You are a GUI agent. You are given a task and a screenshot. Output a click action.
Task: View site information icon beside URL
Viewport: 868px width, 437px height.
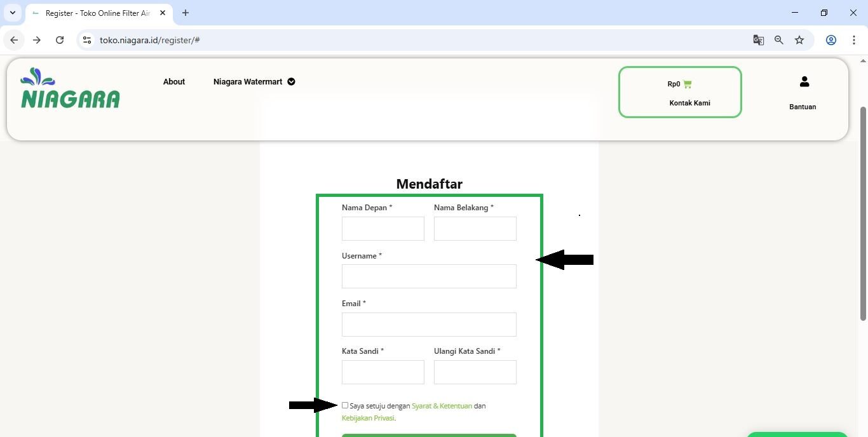point(87,40)
